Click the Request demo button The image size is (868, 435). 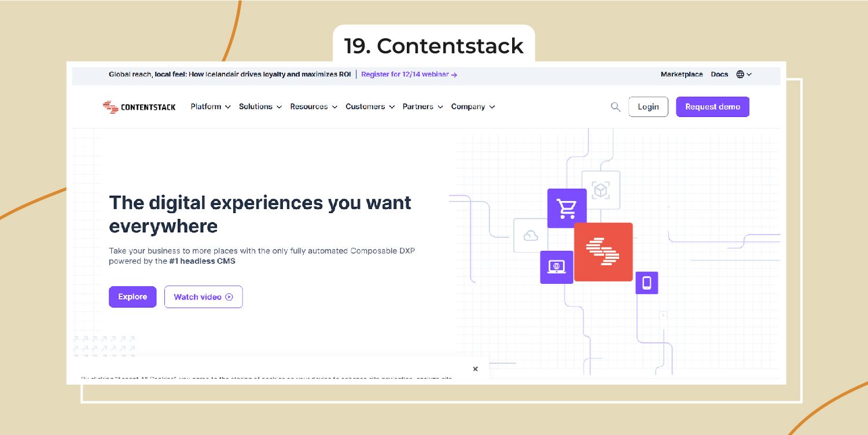click(712, 107)
